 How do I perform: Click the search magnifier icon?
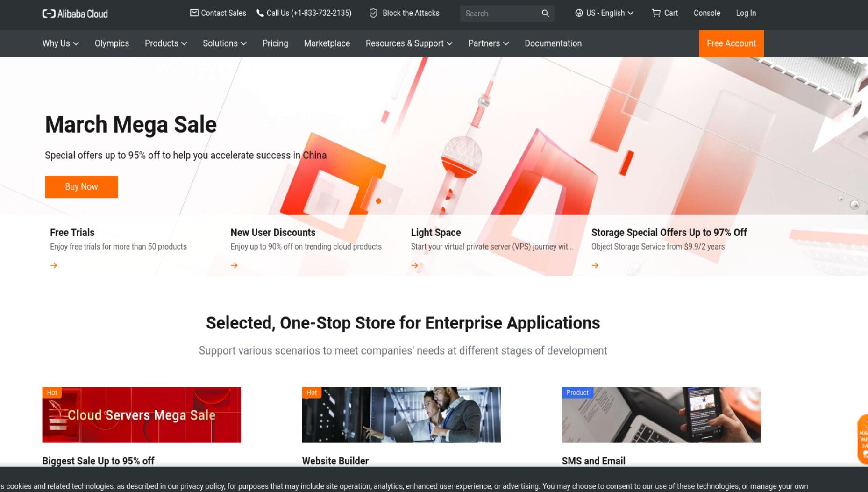tap(545, 14)
